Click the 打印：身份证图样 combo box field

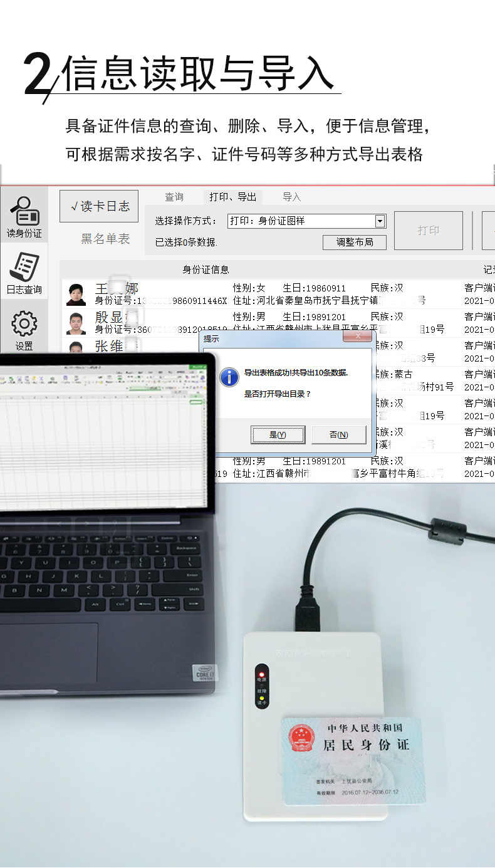point(301,221)
